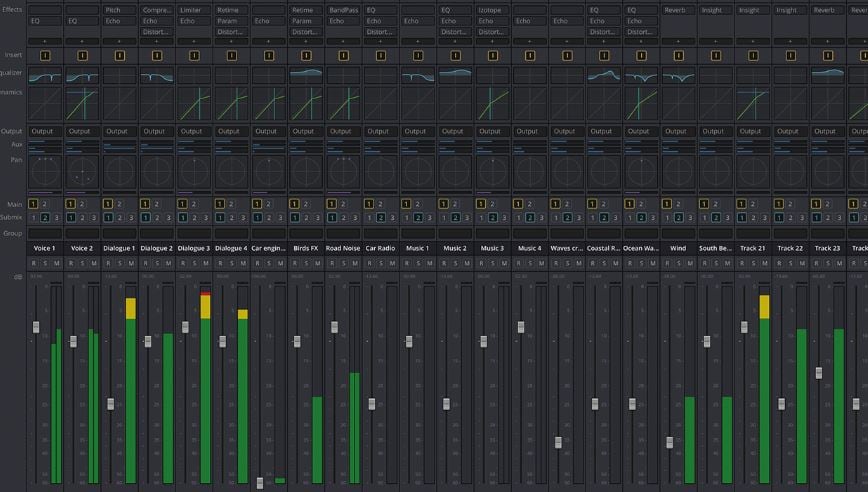Add an effect to Music 4 with plus
The height and width of the screenshot is (492, 868).
coord(529,42)
